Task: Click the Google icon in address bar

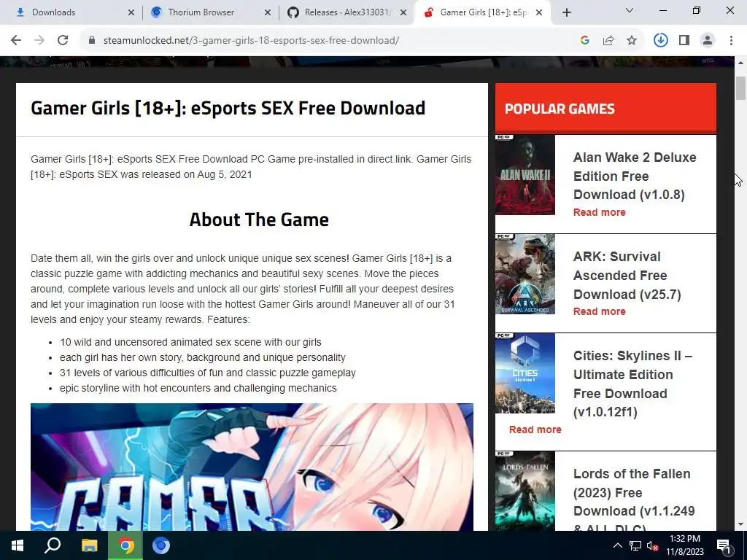Action: (585, 41)
